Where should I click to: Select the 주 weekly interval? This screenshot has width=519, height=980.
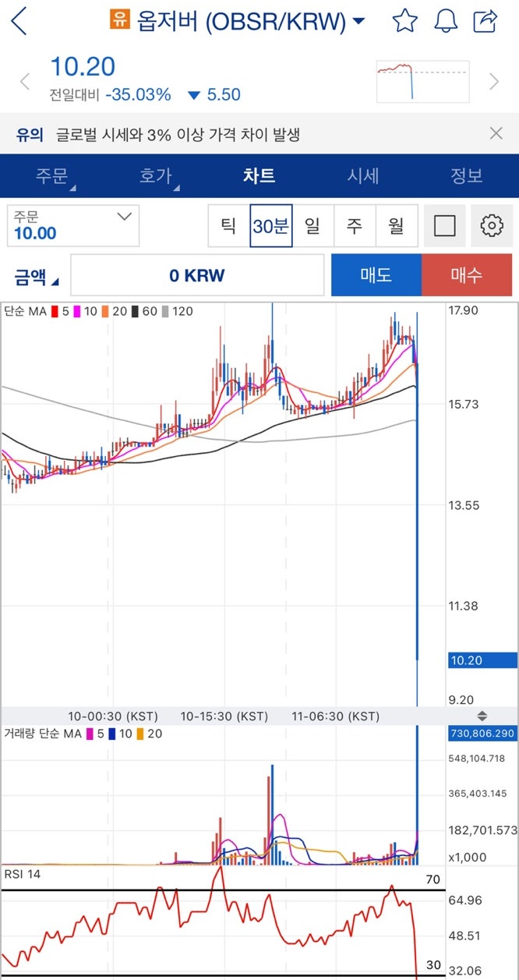(x=355, y=226)
